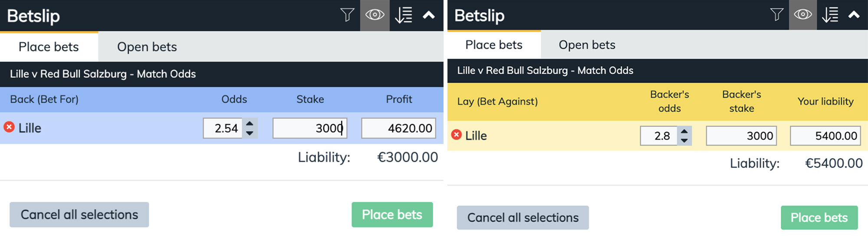Click the back bet Stake field showing 3000
The height and width of the screenshot is (238, 868).
tap(309, 128)
